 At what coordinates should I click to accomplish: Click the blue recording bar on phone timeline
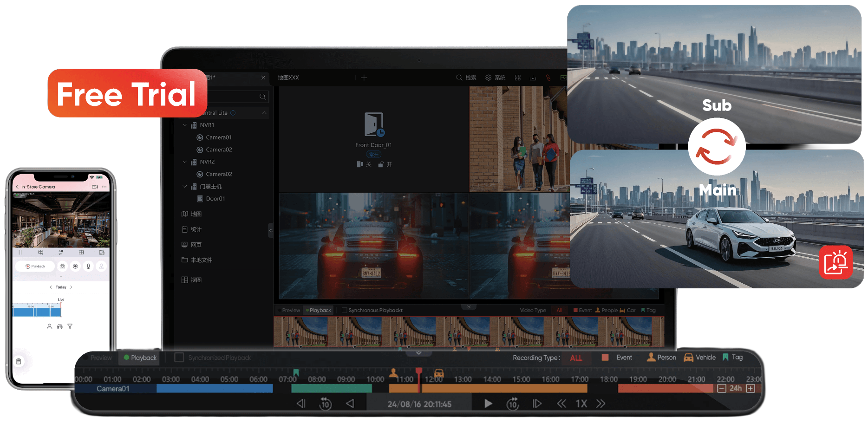37,312
